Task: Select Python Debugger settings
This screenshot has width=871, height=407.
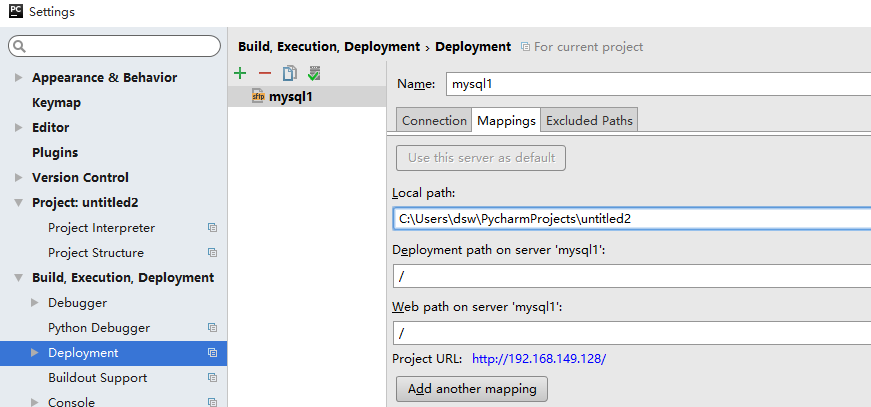Action: coord(99,328)
